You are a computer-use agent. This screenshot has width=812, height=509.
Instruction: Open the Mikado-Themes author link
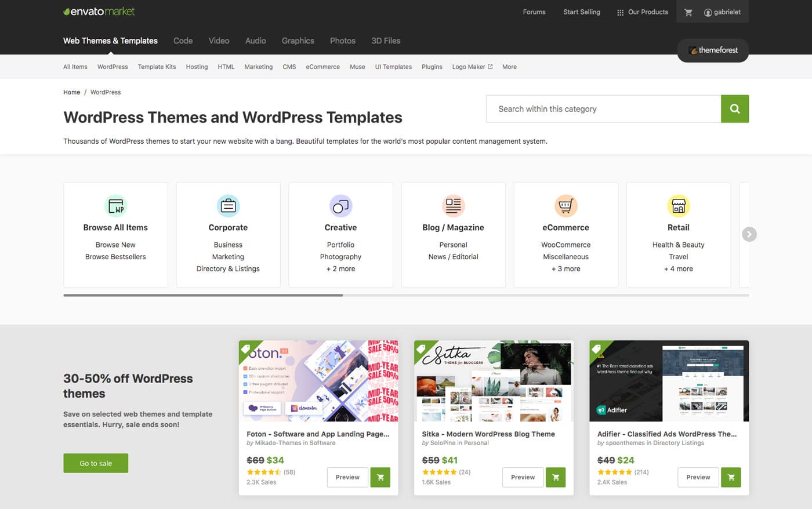(278, 443)
